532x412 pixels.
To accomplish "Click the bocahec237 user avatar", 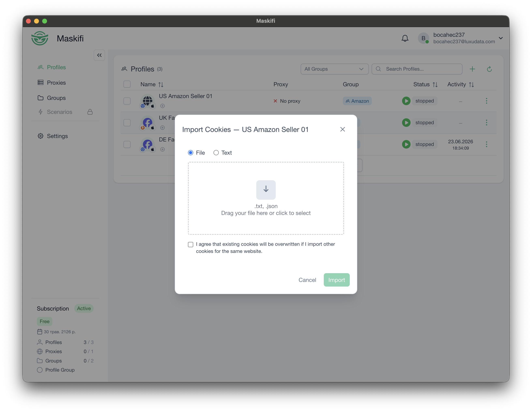I will pos(423,38).
